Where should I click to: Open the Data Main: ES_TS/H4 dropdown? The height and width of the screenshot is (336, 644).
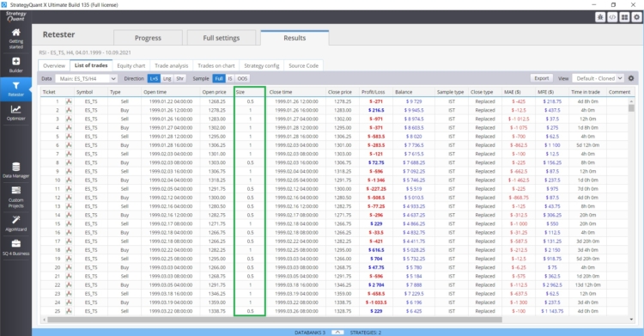[x=87, y=78]
